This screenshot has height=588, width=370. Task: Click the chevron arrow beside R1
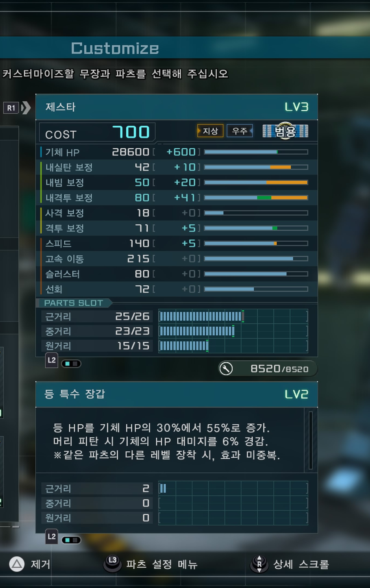coord(26,108)
